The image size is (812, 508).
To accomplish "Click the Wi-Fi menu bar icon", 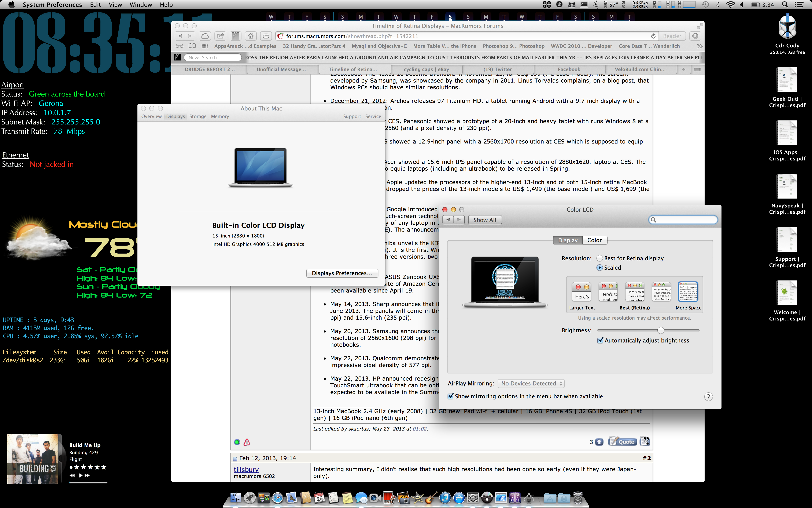I will [x=730, y=4].
